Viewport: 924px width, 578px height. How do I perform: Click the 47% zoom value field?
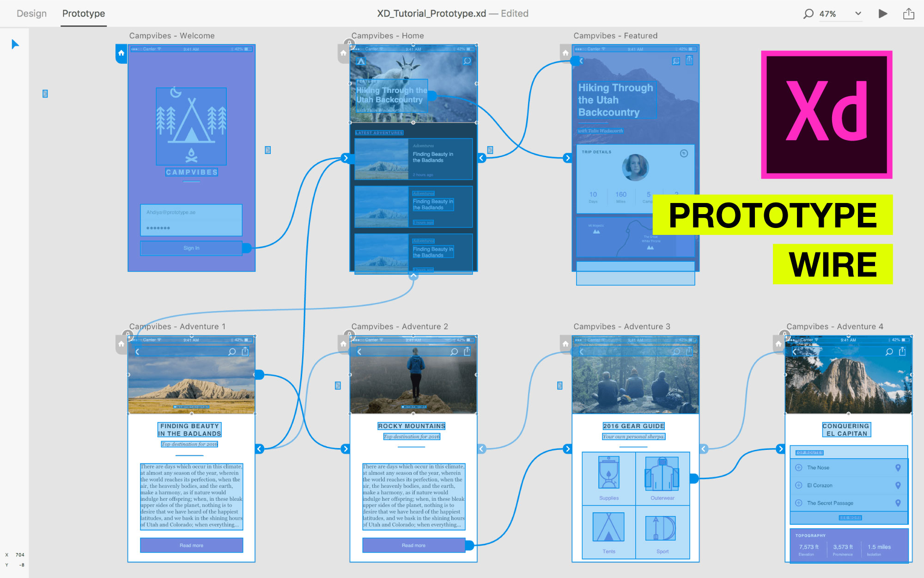827,14
